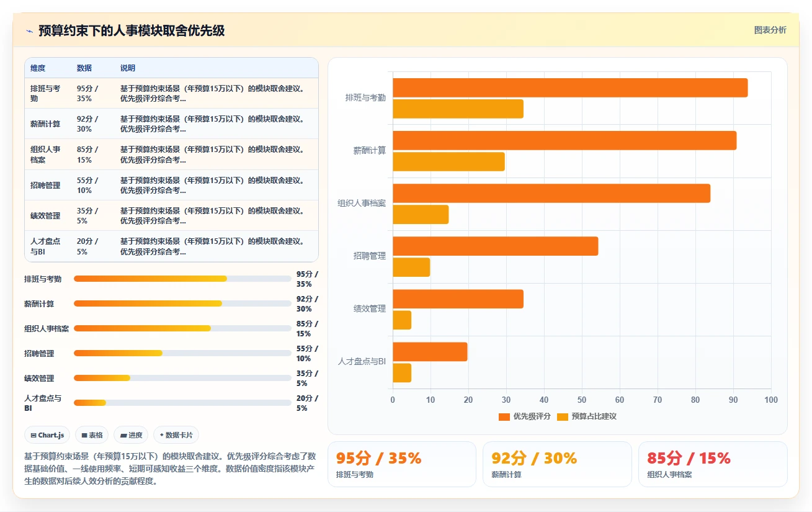
Task: Click the 招聘管理 chart axis label
Action: (370, 256)
